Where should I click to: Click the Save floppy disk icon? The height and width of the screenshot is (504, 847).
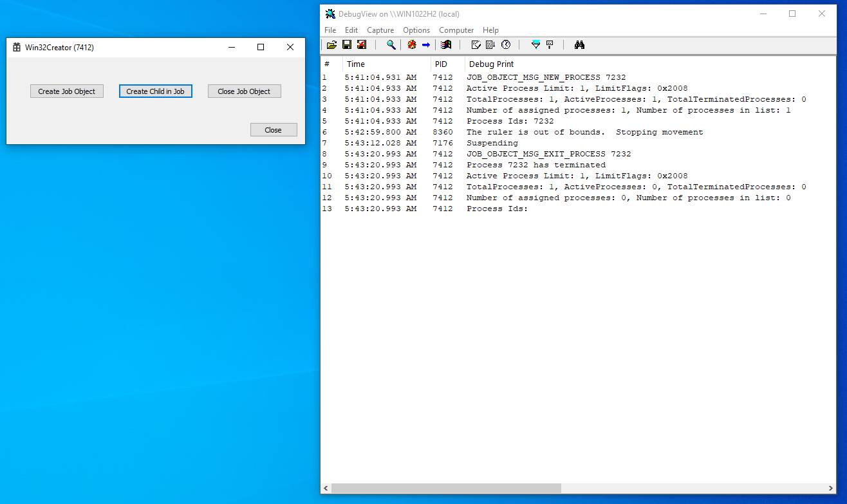pyautogui.click(x=347, y=44)
